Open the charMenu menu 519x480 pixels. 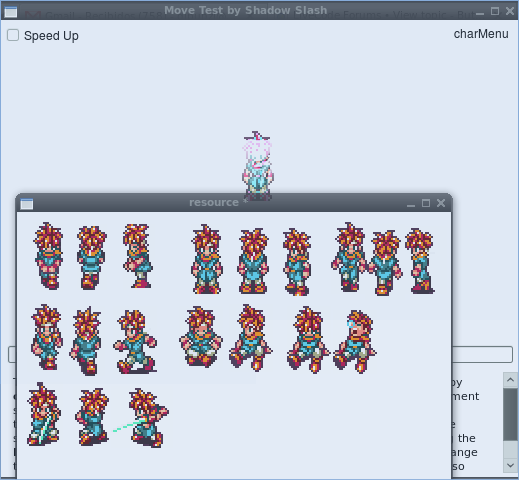click(481, 34)
